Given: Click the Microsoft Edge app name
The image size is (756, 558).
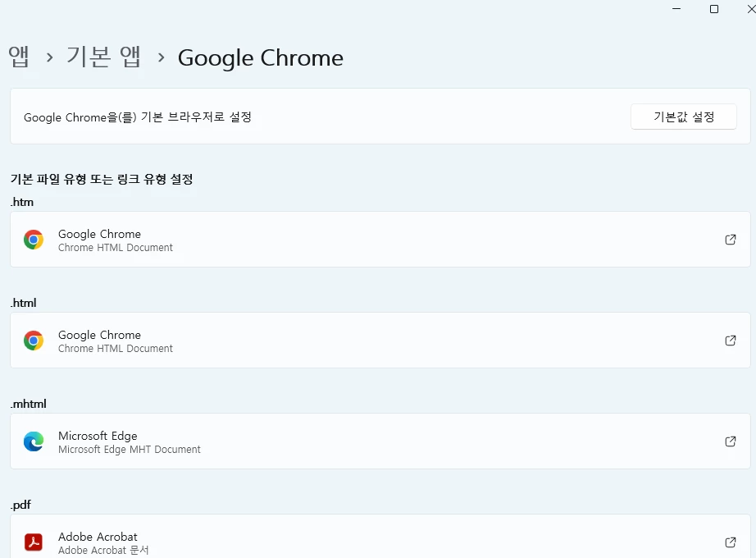Looking at the screenshot, I should [x=98, y=436].
